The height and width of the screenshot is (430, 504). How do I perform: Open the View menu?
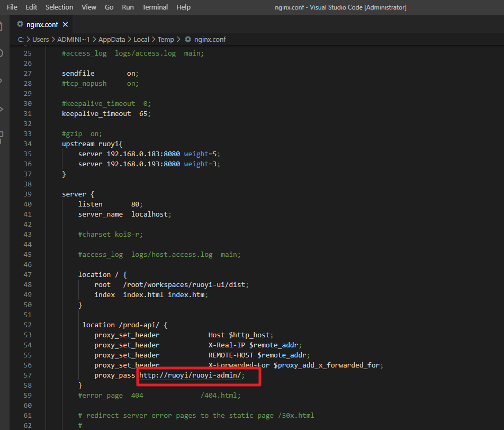coord(89,7)
